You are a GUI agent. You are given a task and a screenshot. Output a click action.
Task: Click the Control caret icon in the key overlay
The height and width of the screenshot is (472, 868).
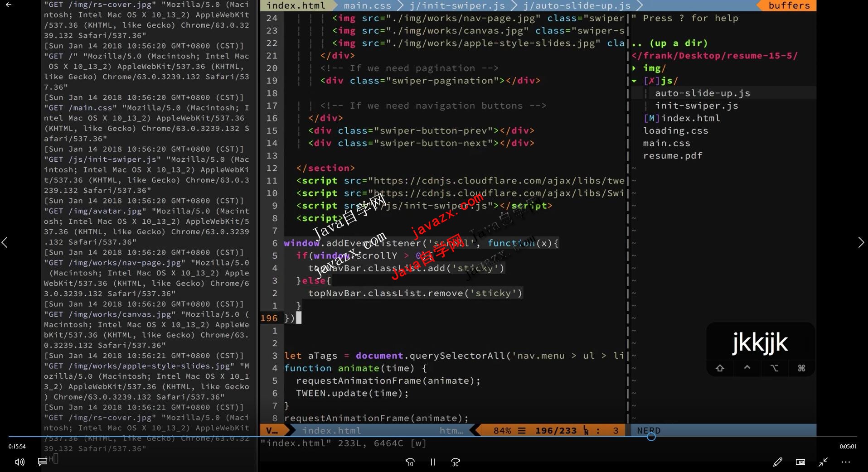747,367
